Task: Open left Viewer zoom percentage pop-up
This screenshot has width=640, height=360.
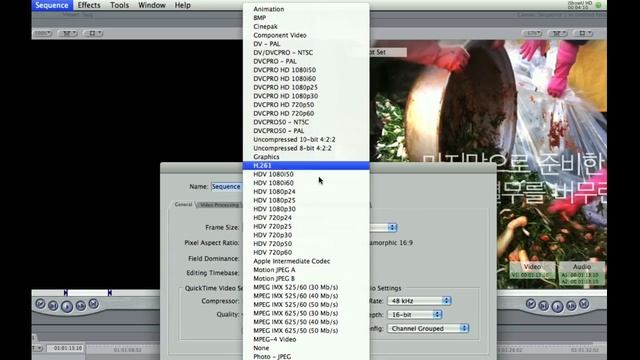Action: tap(42, 33)
